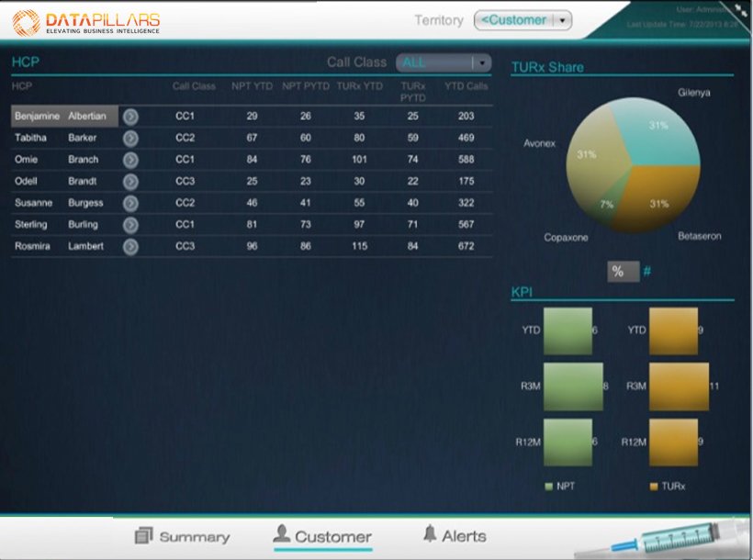This screenshot has height=560, width=753.
Task: Click the Avonex chart label
Action: [x=539, y=143]
